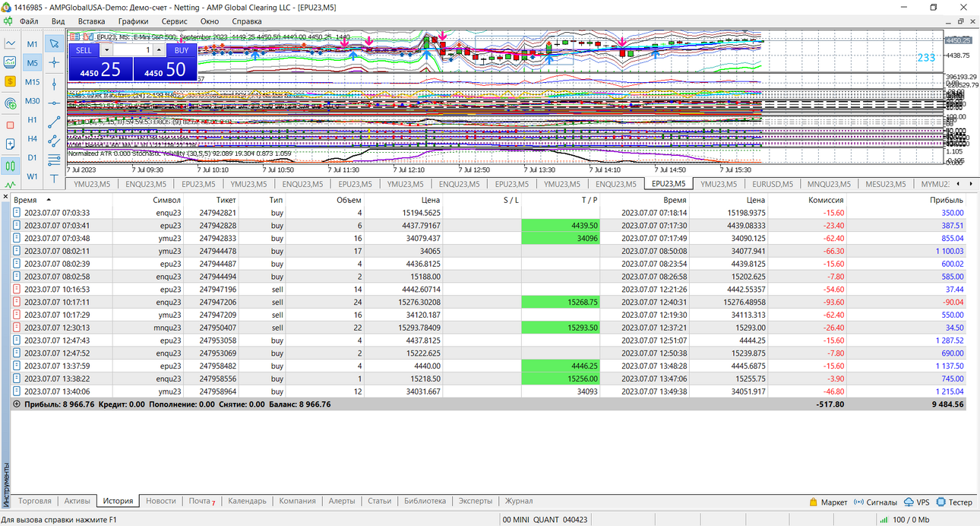
Task: Open VPS cloud icon in status bar
Action: click(x=916, y=502)
